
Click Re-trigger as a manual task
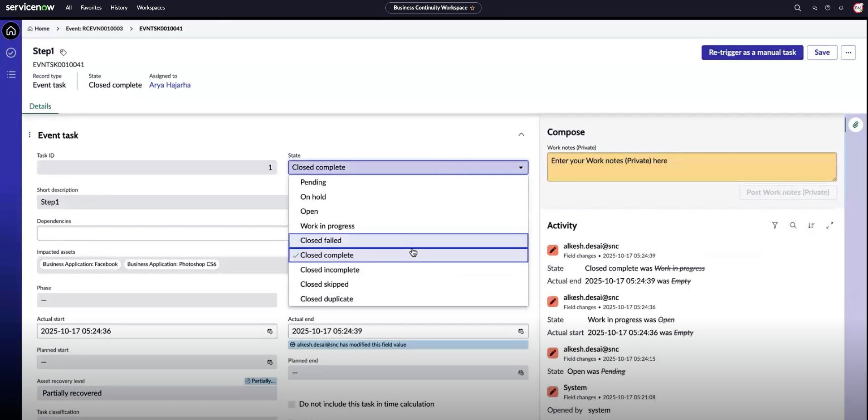coord(752,53)
